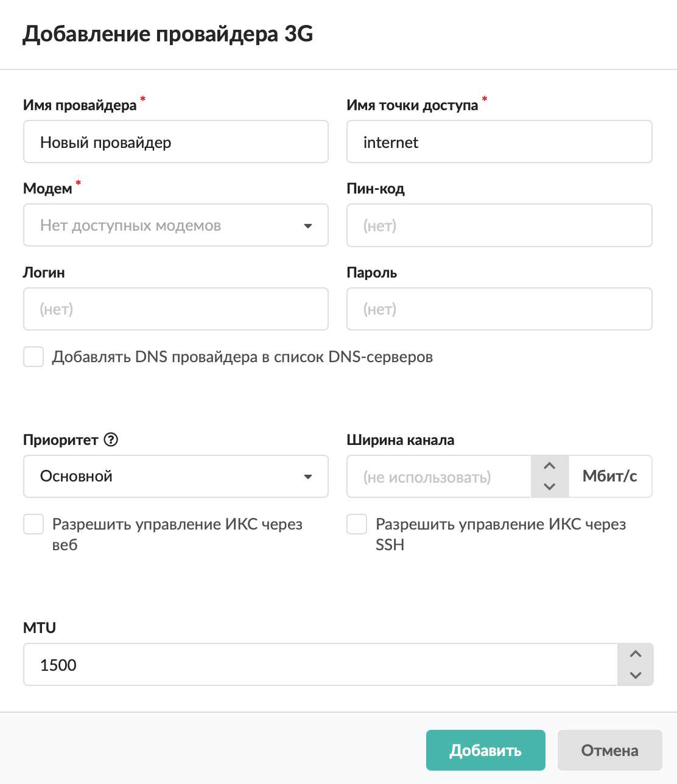This screenshot has width=677, height=784.
Task: Increase Ширина канала with up arrow
Action: coord(549,466)
